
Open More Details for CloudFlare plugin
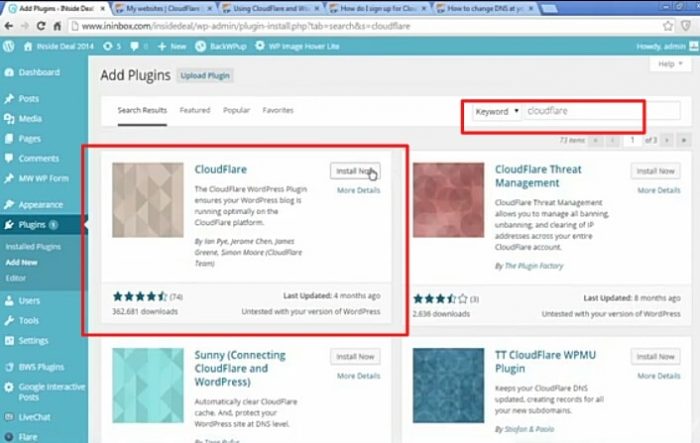pos(358,190)
